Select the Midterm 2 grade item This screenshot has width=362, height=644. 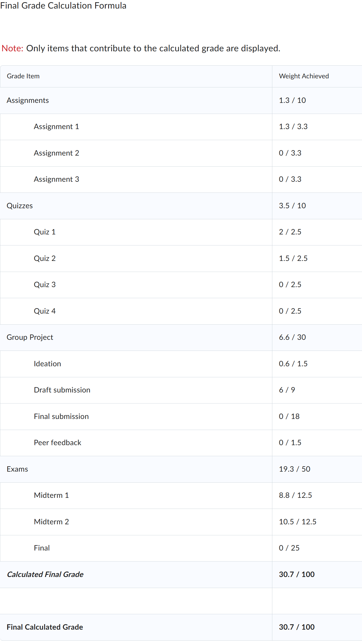point(51,522)
